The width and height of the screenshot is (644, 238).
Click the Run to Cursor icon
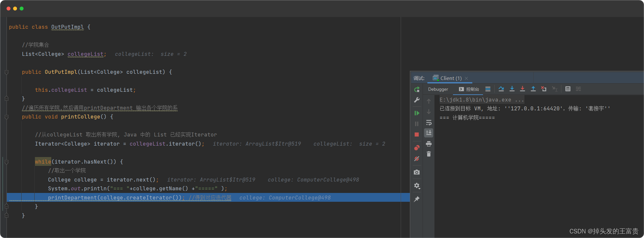click(555, 89)
